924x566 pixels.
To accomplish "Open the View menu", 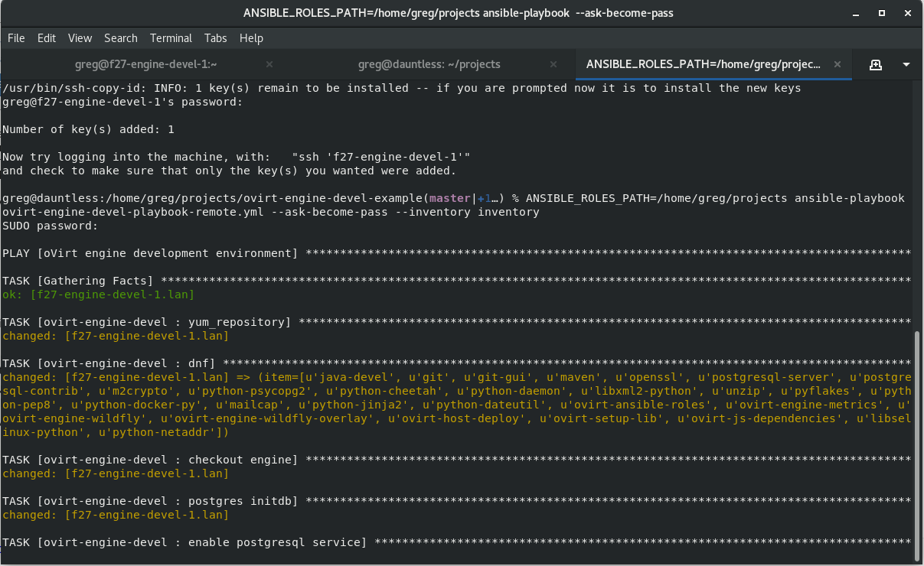I will 80,38.
